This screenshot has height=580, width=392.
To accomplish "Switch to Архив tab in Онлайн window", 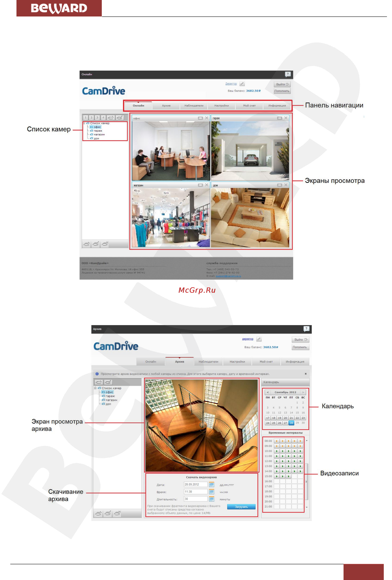I will tap(166, 106).
